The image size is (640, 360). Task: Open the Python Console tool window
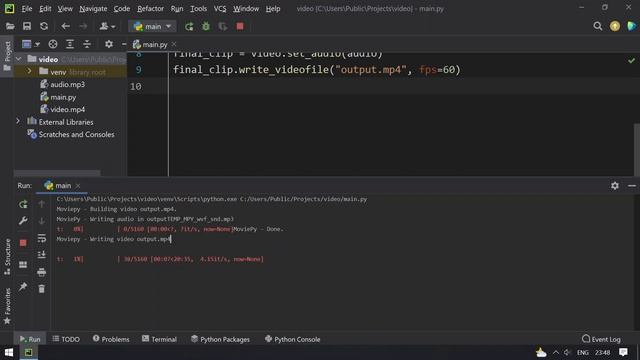tap(293, 339)
